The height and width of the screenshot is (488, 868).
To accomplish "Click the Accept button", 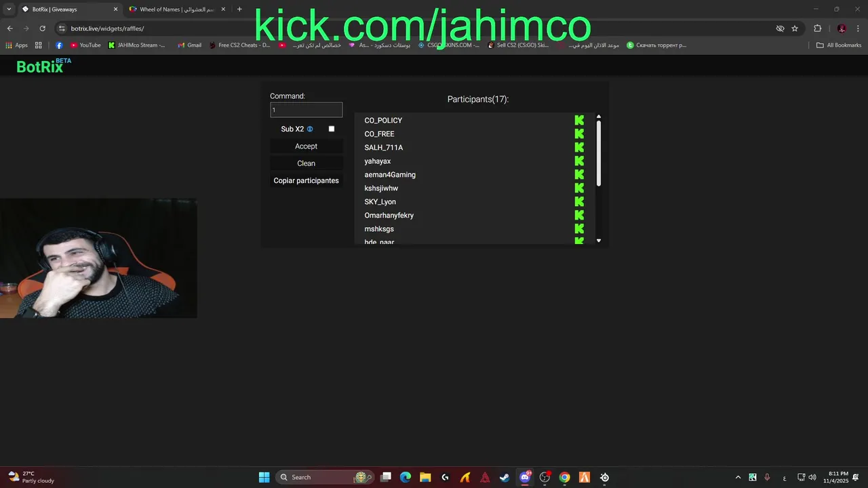I will [x=306, y=146].
